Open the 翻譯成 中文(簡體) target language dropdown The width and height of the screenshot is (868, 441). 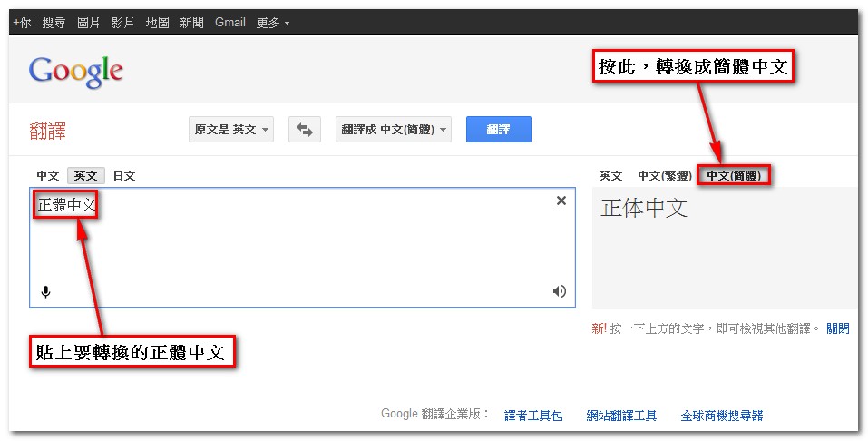[x=395, y=130]
